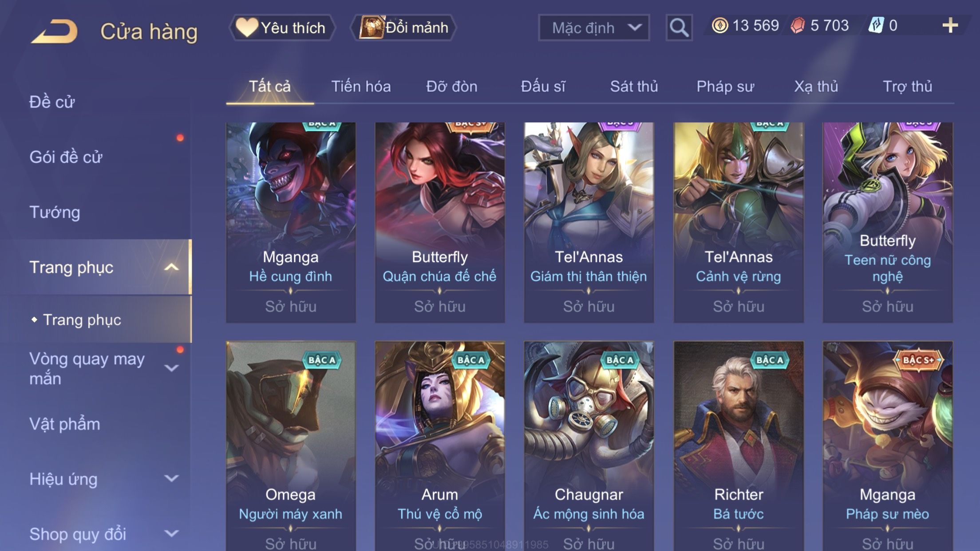Select the Richter Bá tước skin card
This screenshot has width=980, height=551.
[739, 446]
